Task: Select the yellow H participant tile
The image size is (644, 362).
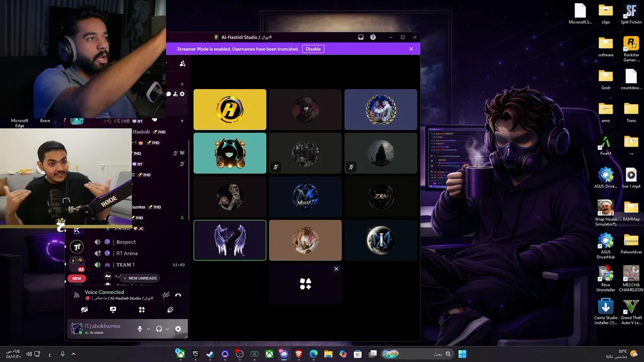Action: point(230,110)
